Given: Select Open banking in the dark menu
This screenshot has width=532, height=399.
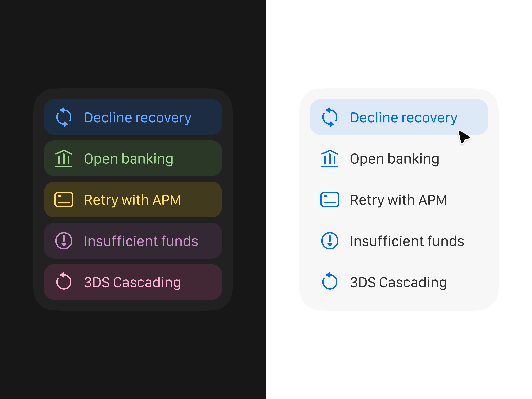Looking at the screenshot, I should point(133,158).
